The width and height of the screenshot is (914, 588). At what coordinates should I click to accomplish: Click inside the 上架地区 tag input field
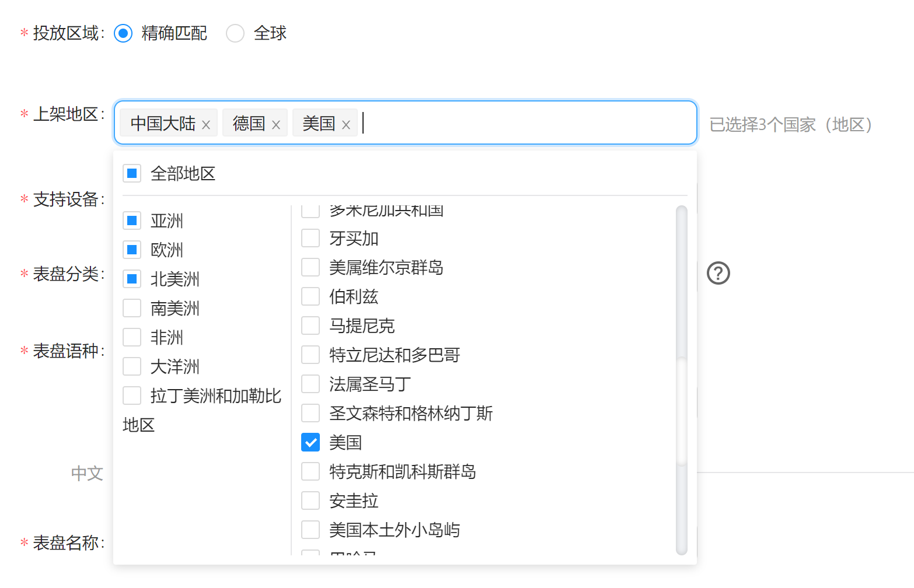tap(525, 123)
